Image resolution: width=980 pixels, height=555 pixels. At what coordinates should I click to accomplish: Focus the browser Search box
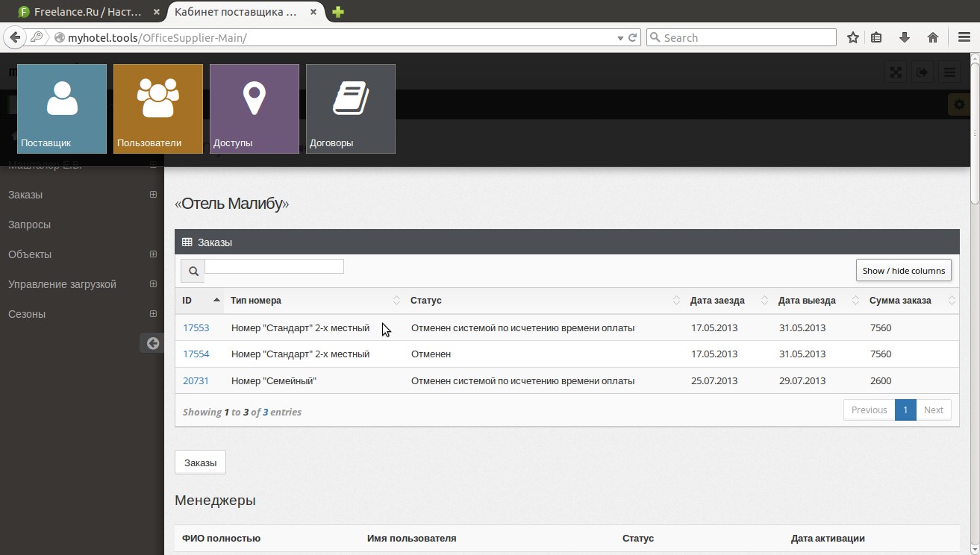[741, 37]
